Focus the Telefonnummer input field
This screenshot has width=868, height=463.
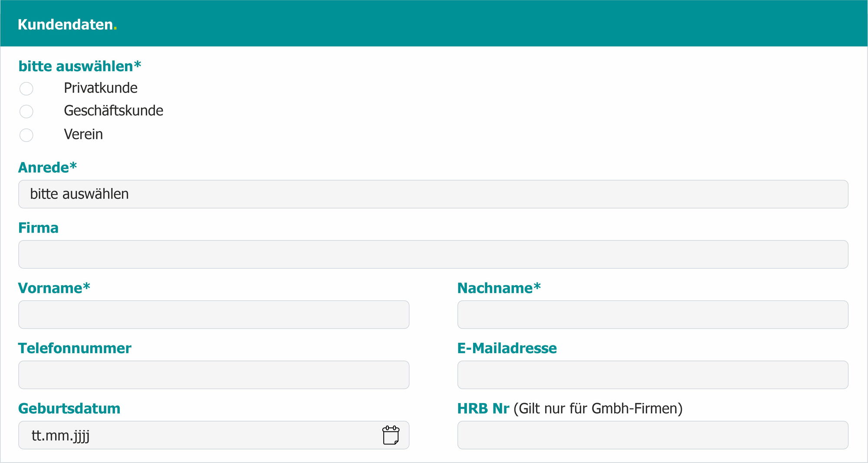pyautogui.click(x=214, y=375)
